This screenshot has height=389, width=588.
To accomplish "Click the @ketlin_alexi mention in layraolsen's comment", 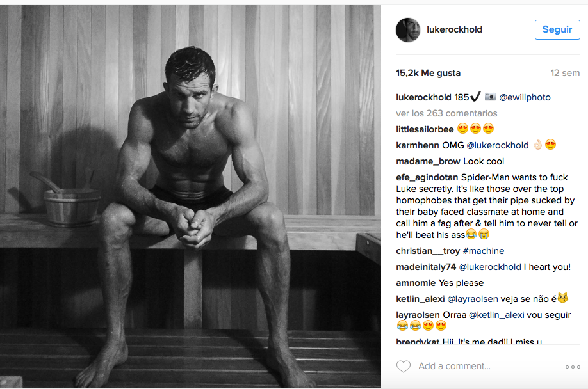I will tap(496, 315).
